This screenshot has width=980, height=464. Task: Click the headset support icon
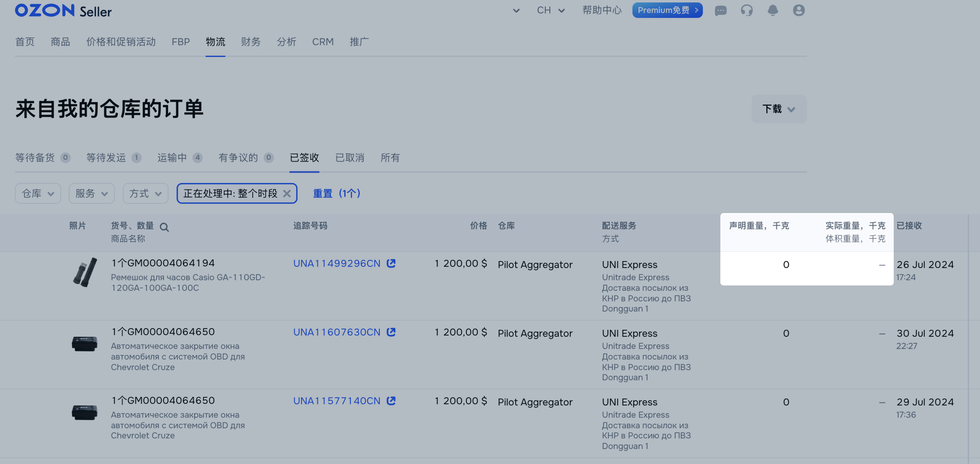(746, 11)
